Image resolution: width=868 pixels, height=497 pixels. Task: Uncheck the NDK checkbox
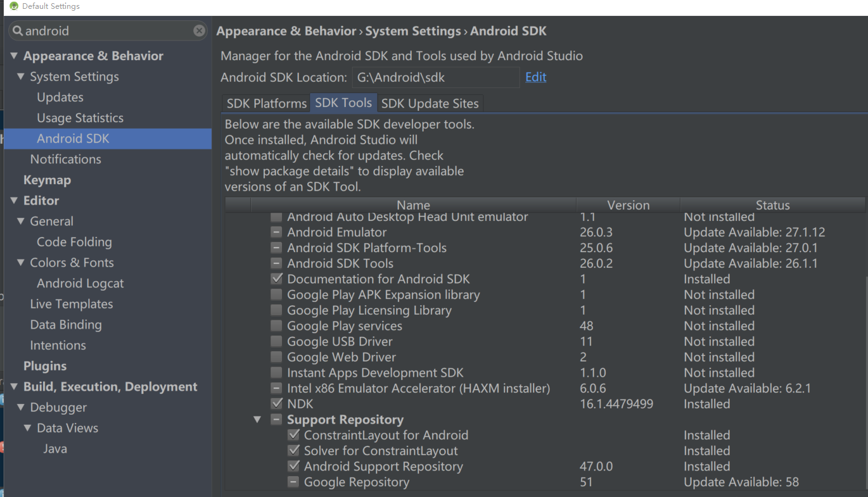tap(276, 404)
